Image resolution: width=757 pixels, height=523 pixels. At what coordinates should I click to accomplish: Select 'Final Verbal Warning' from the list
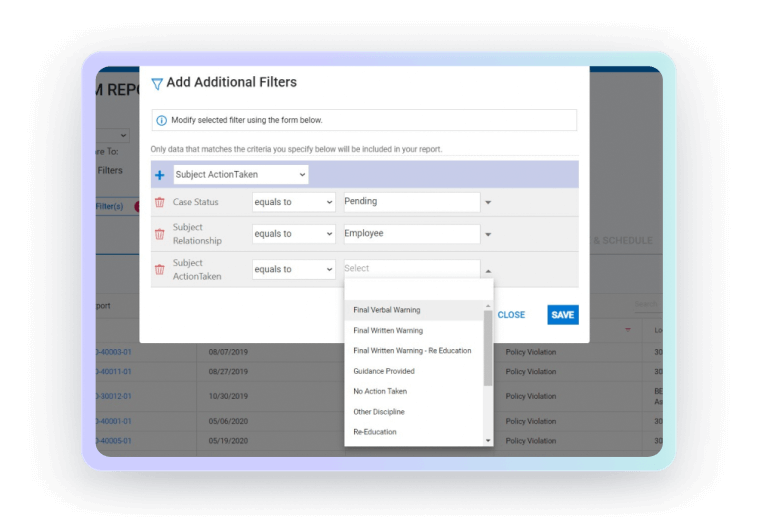coord(387,310)
